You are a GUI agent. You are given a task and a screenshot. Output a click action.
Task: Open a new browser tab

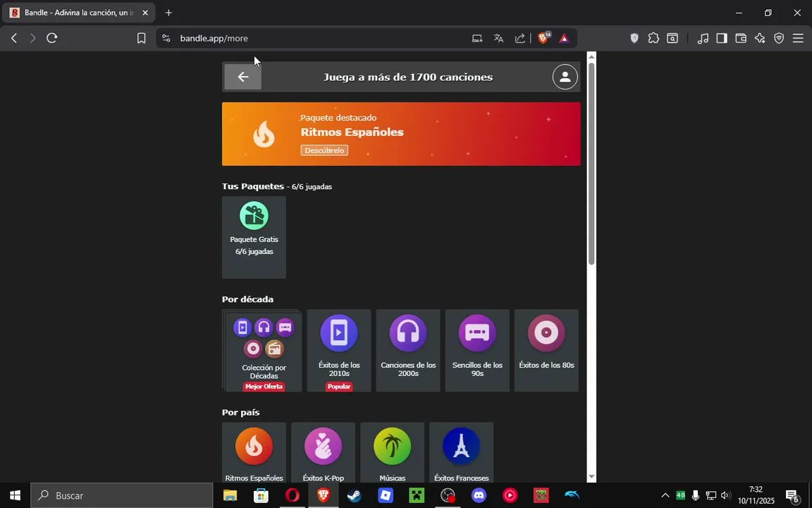168,13
